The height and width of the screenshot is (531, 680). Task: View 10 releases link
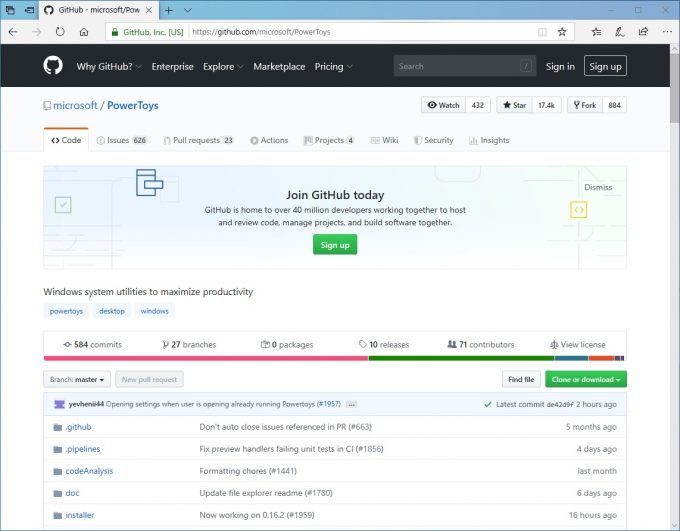click(x=384, y=345)
